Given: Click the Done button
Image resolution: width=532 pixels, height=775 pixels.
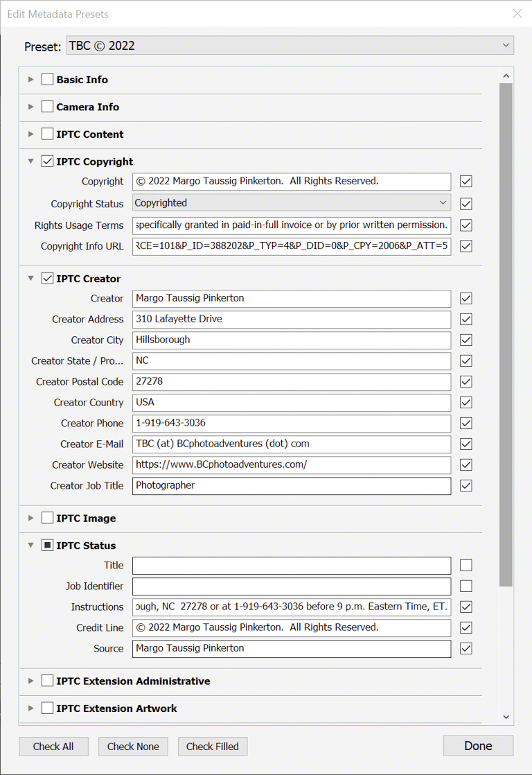Looking at the screenshot, I should [x=478, y=746].
